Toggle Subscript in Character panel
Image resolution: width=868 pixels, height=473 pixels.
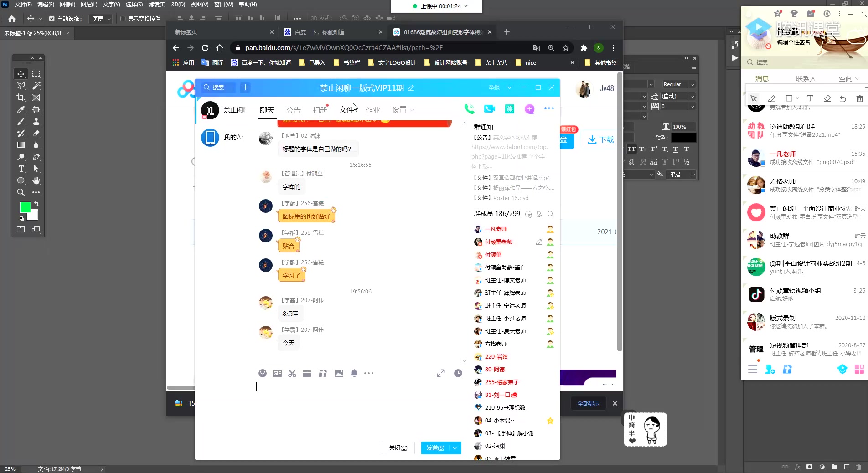click(665, 149)
